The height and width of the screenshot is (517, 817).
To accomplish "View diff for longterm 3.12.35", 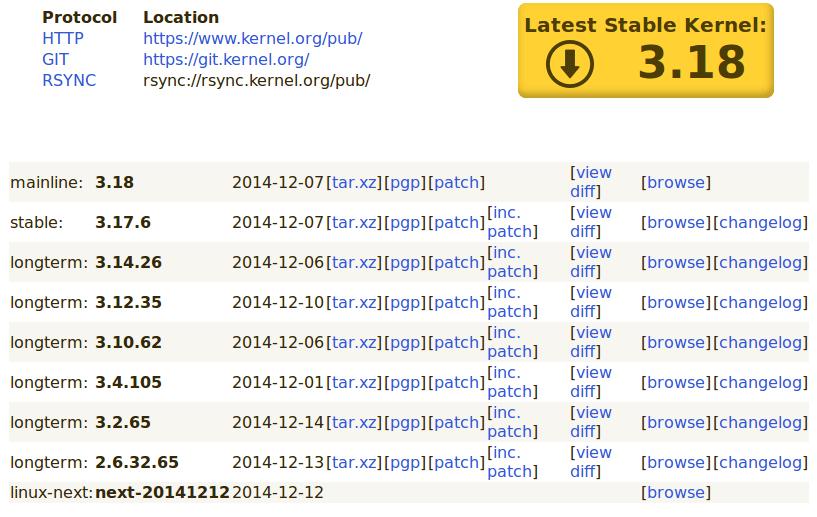I will coord(591,302).
